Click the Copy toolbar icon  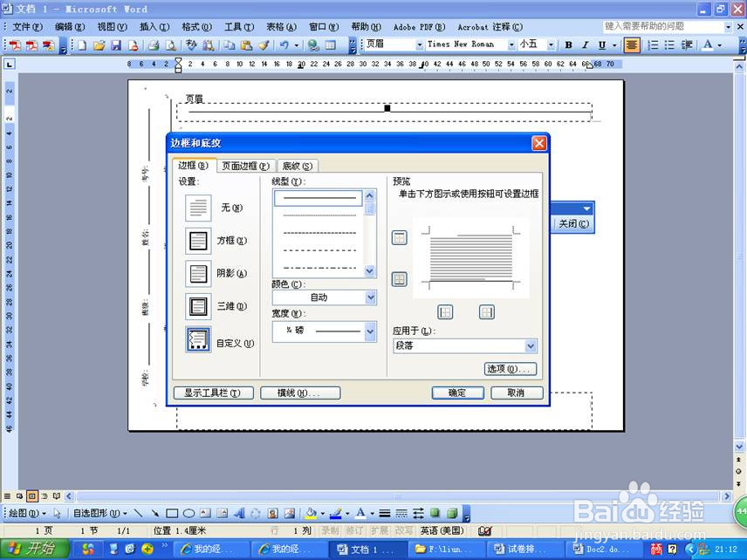pyautogui.click(x=230, y=45)
